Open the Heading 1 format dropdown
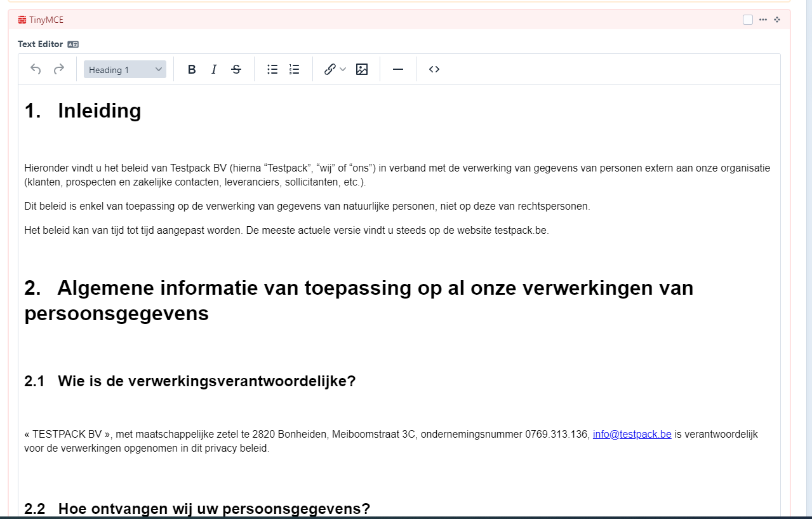This screenshot has width=812, height=519. point(124,69)
